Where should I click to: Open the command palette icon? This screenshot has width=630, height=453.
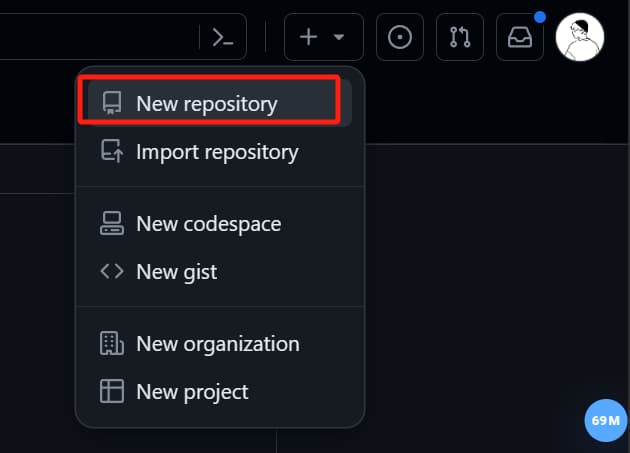223,37
